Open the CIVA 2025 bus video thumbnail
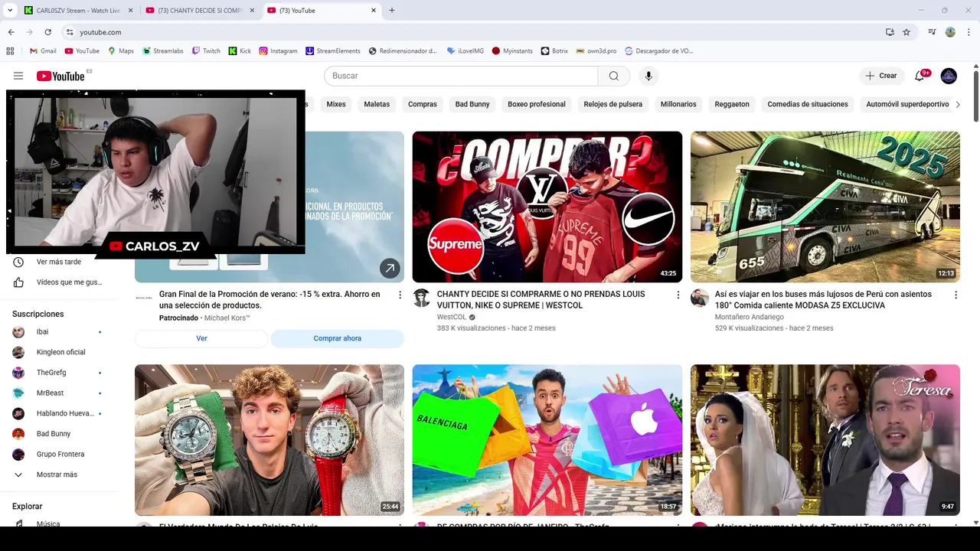980x551 pixels. click(825, 207)
